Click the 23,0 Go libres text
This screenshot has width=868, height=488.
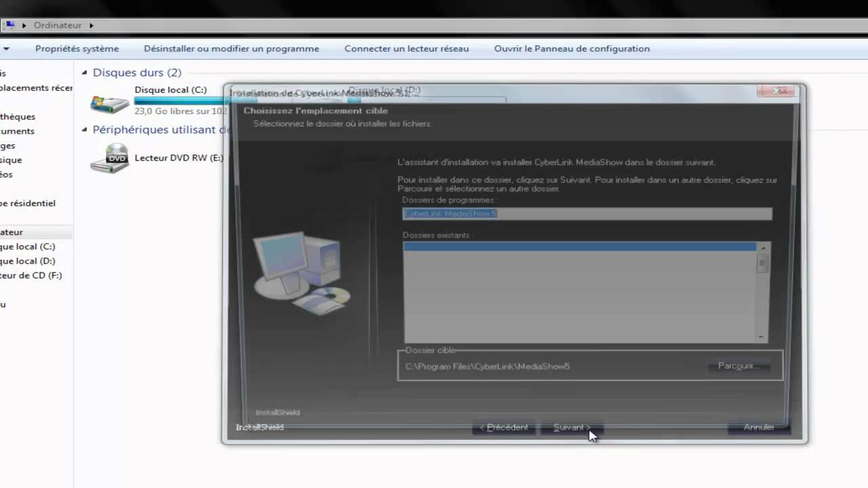point(180,111)
